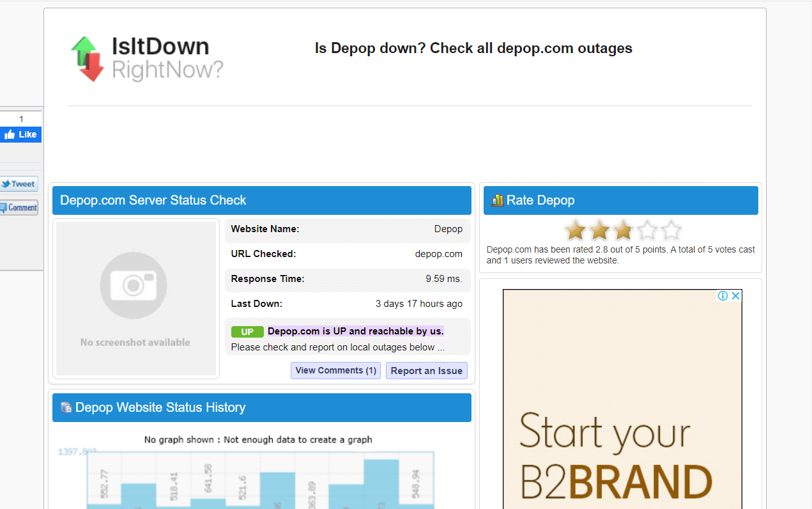
Task: Click the IsItDownRightNow arrows logo icon
Action: tap(88, 59)
